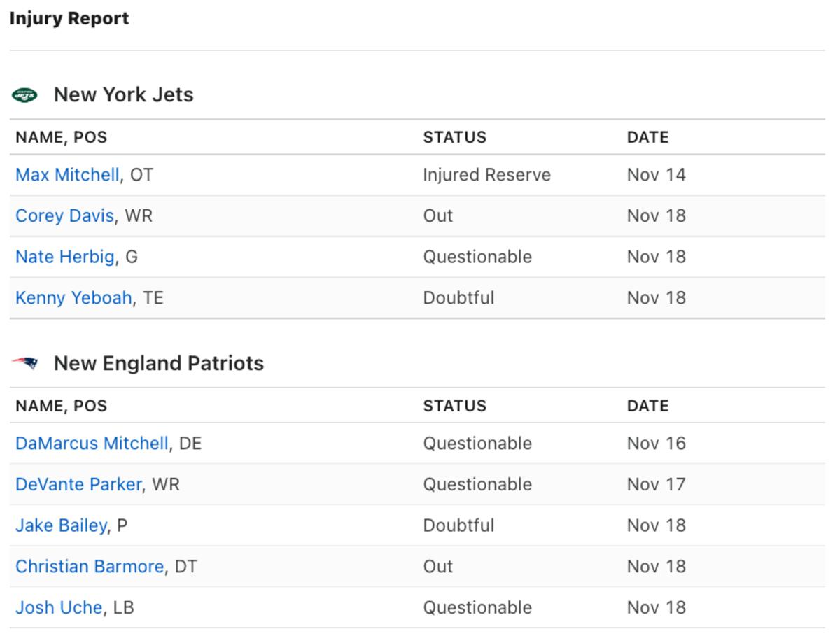Open Corey Davis player page
The width and height of the screenshot is (840, 636).
coord(64,215)
